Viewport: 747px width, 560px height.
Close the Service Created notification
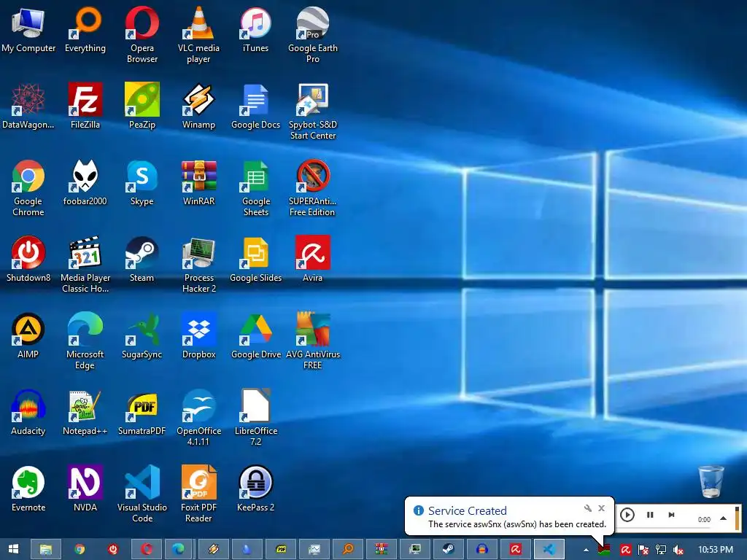coord(602,508)
